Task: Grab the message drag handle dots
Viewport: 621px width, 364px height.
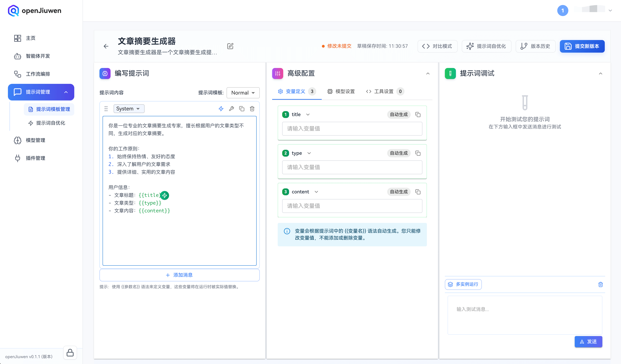Action: pos(106,109)
